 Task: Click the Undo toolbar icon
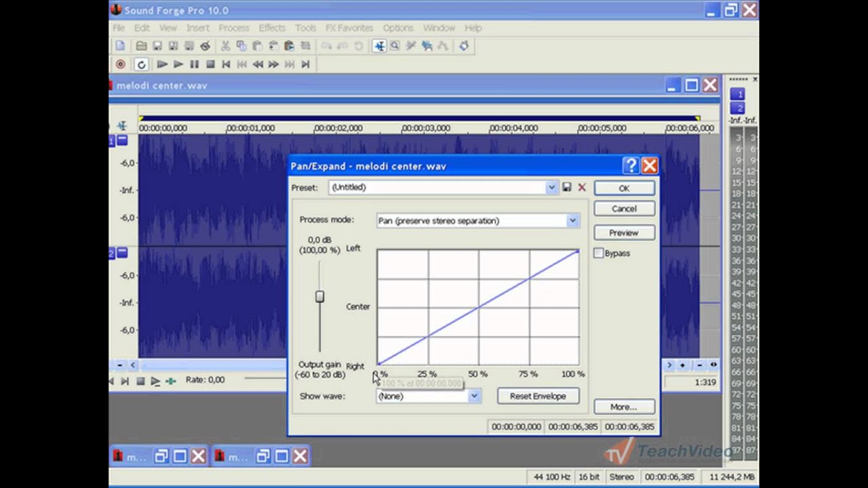pyautogui.click(x=326, y=46)
